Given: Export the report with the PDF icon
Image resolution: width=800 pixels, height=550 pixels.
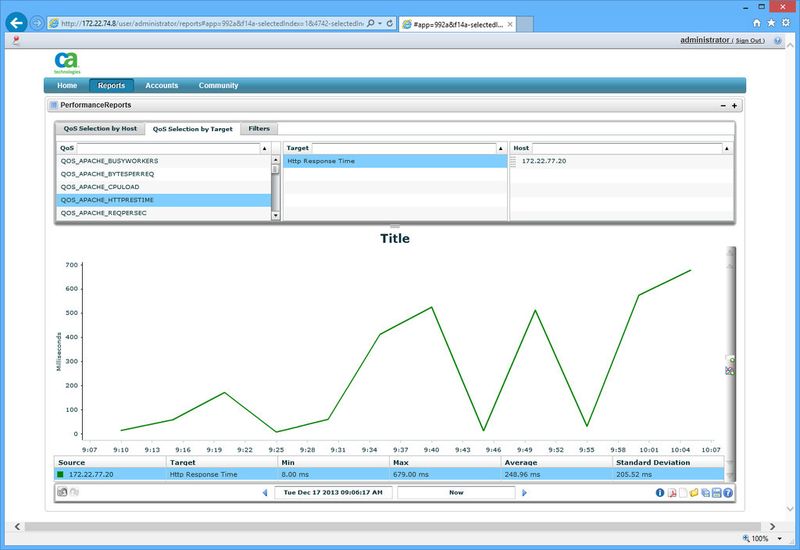Looking at the screenshot, I should pos(672,493).
